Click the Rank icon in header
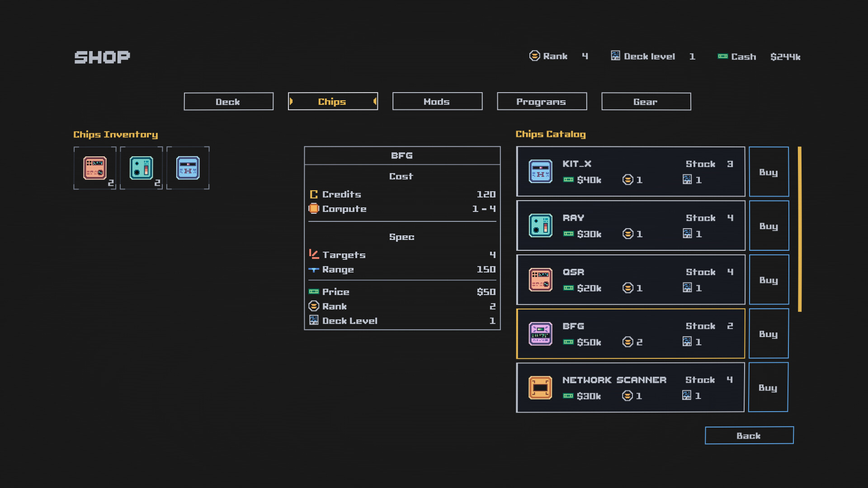Screen dimensions: 868x488 pos(535,56)
